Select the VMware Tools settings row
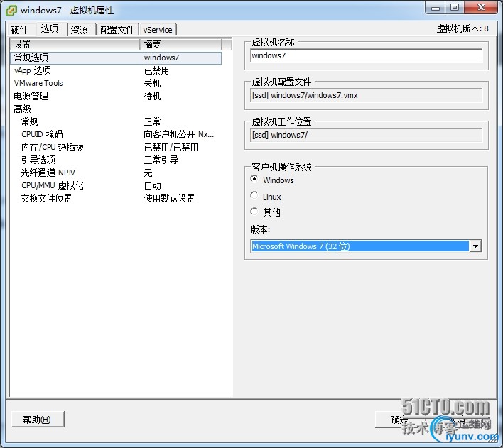Image resolution: width=503 pixels, height=448 pixels. pyautogui.click(x=116, y=83)
